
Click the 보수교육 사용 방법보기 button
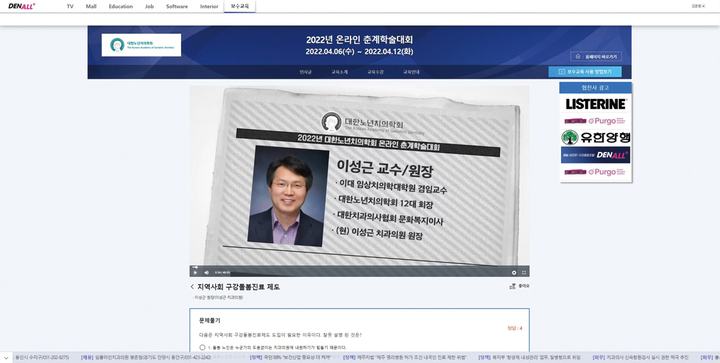click(585, 72)
